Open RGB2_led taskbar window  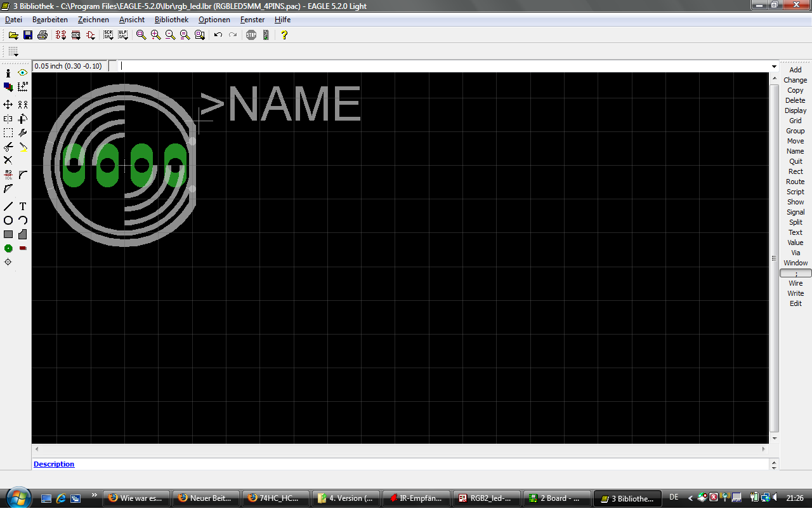click(486, 498)
